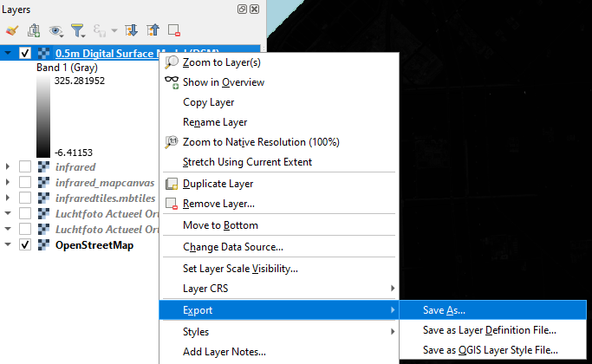This screenshot has height=364, width=592.
Task: Expand the infraredtiles.mbtiles layer
Action: pos(8,198)
